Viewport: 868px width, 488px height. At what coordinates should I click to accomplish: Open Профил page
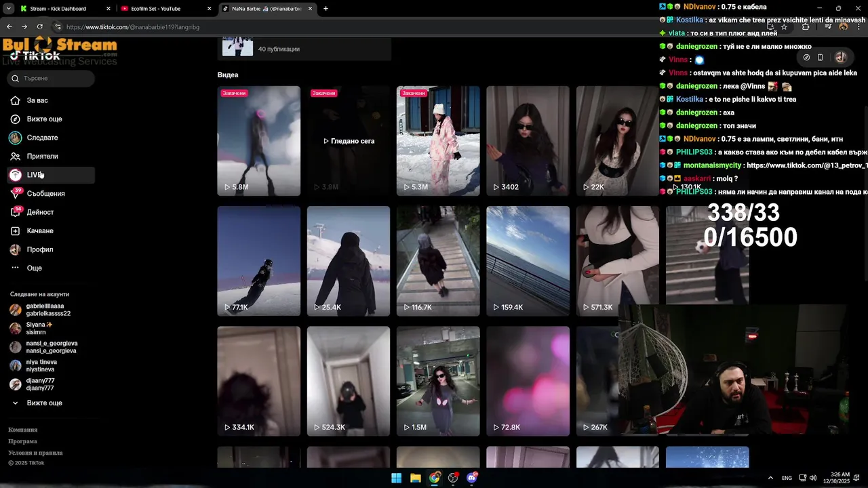51,249
